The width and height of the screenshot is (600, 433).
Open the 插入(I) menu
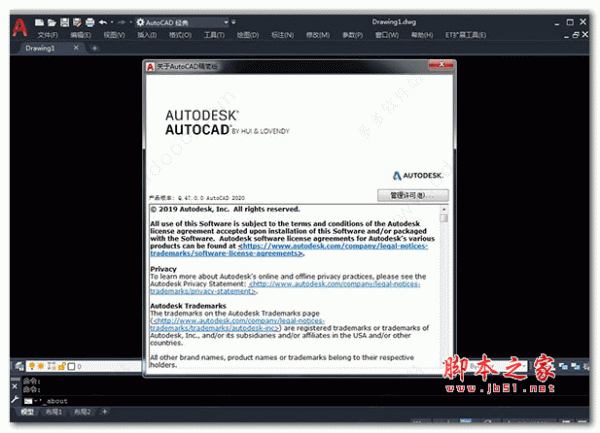[147, 35]
